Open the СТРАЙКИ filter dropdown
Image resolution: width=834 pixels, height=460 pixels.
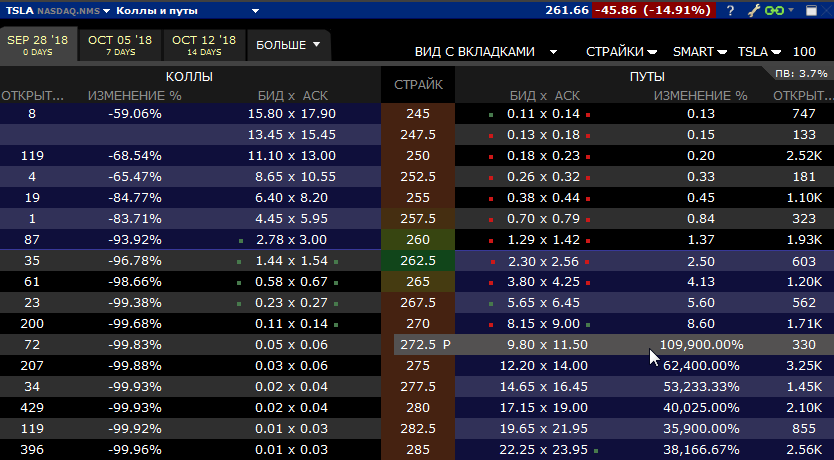[x=621, y=51]
